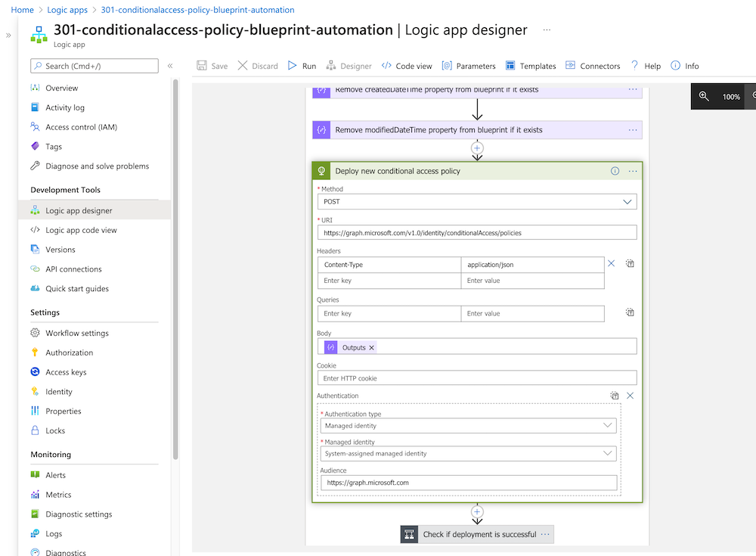Open the title ellipsis more menu

547,30
